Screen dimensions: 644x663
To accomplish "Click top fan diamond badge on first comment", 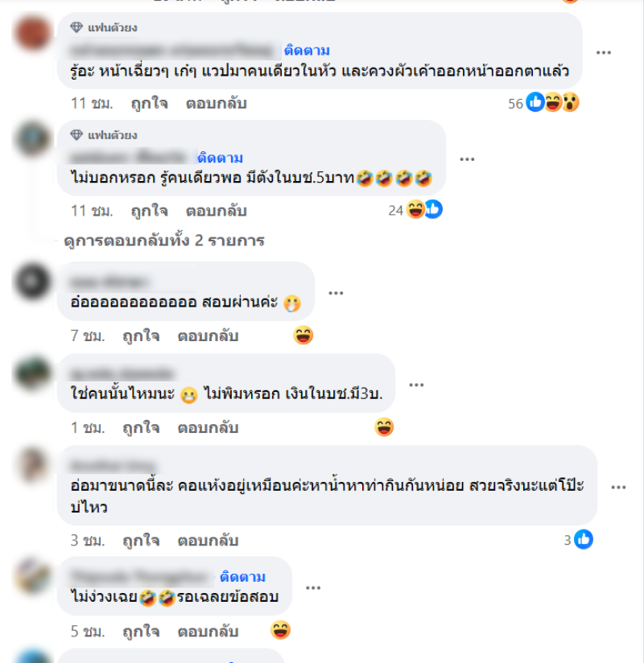I will click(x=76, y=27).
